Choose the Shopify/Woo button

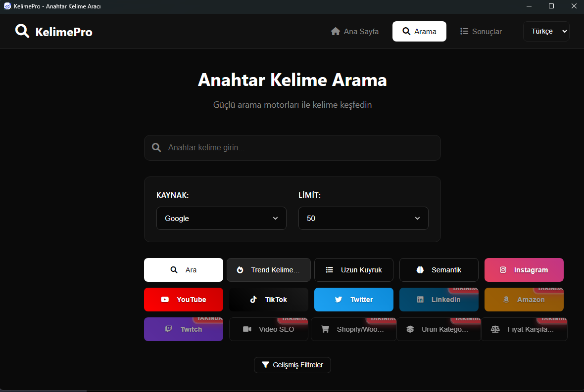coord(354,329)
